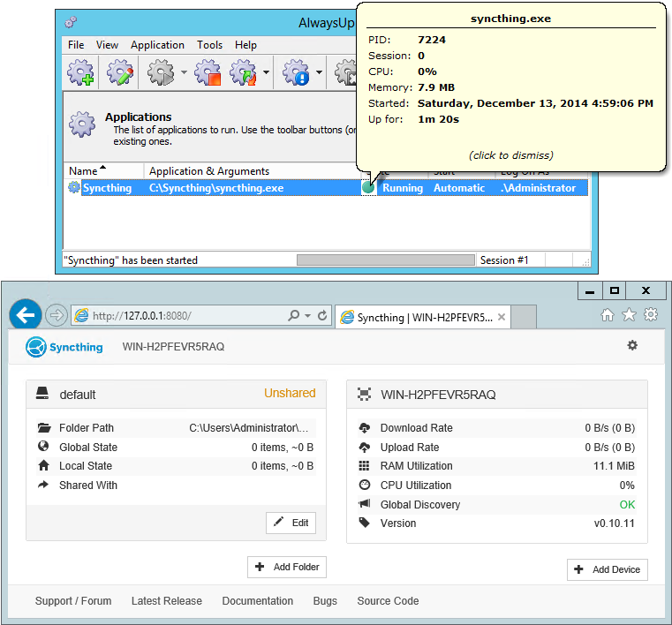Click the Upload Rate cloud icon
The height and width of the screenshot is (625, 672).
click(365, 448)
